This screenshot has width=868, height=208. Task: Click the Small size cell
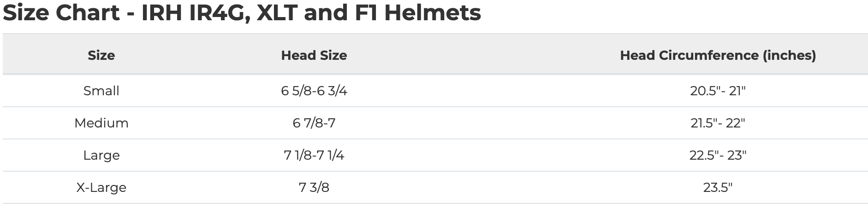101,91
